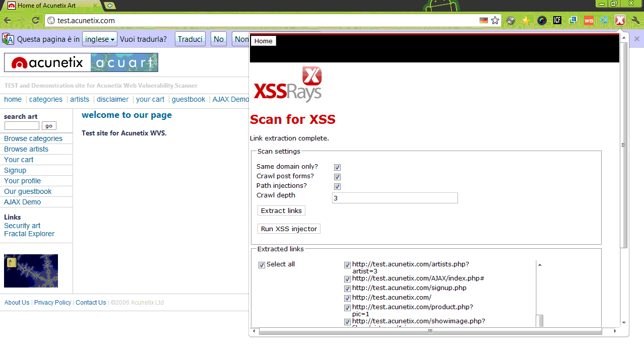Click the go search button
The height and width of the screenshot is (356, 644).
pos(49,126)
